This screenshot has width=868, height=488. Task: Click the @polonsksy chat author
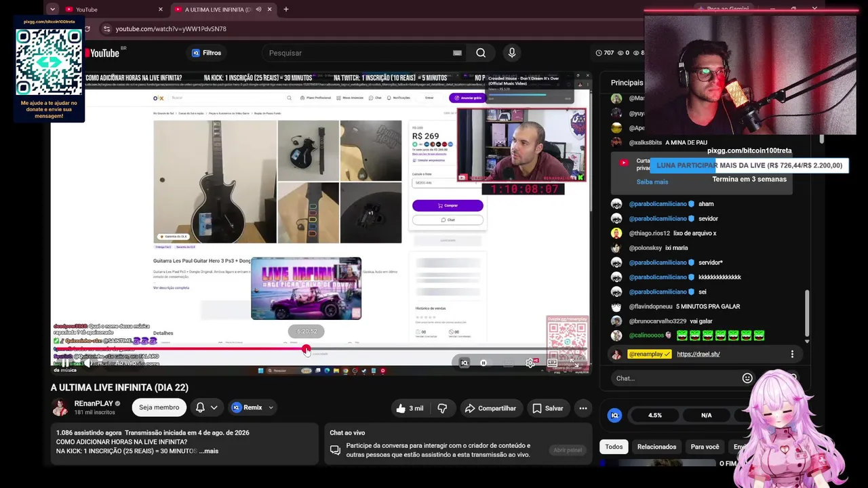646,248
